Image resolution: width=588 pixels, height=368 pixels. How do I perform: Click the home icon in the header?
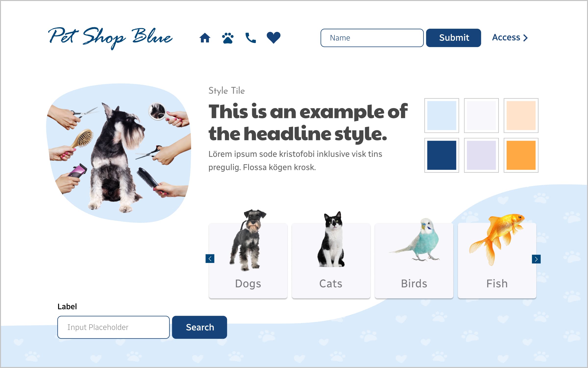(x=205, y=38)
